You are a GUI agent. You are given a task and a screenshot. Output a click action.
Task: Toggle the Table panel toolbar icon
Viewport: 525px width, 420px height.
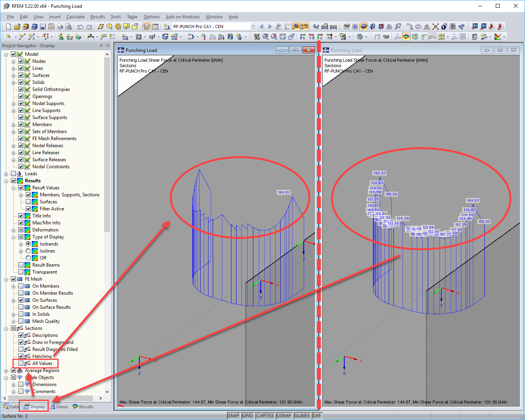coord(155,27)
